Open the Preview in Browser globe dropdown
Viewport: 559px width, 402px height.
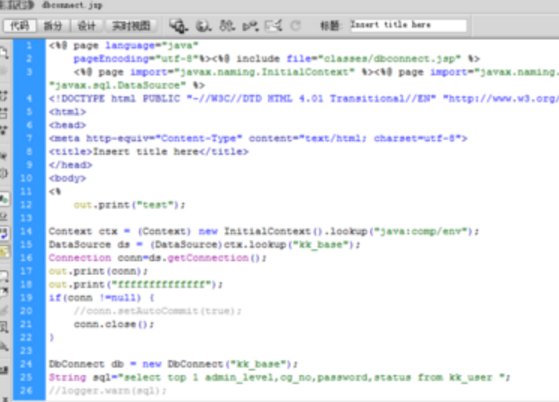204,26
